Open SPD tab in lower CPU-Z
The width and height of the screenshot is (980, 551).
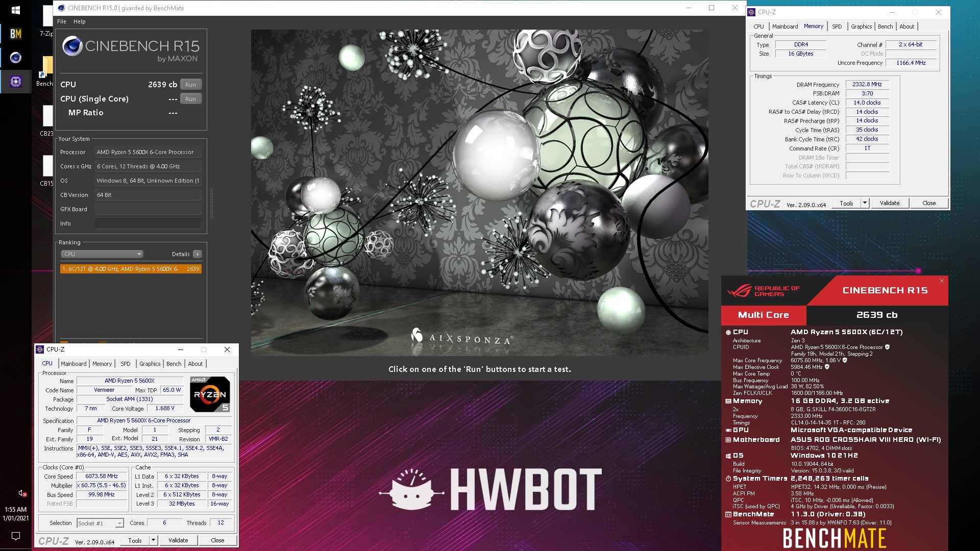(x=126, y=364)
